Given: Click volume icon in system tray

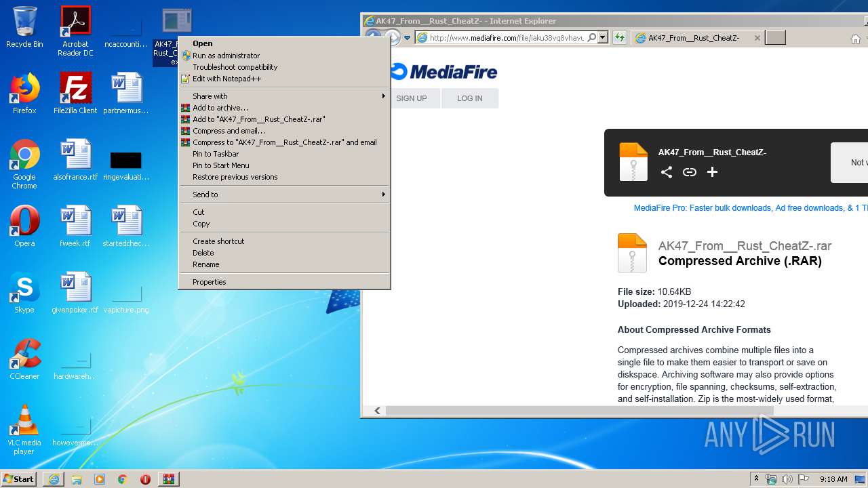Looking at the screenshot, I should point(787,479).
